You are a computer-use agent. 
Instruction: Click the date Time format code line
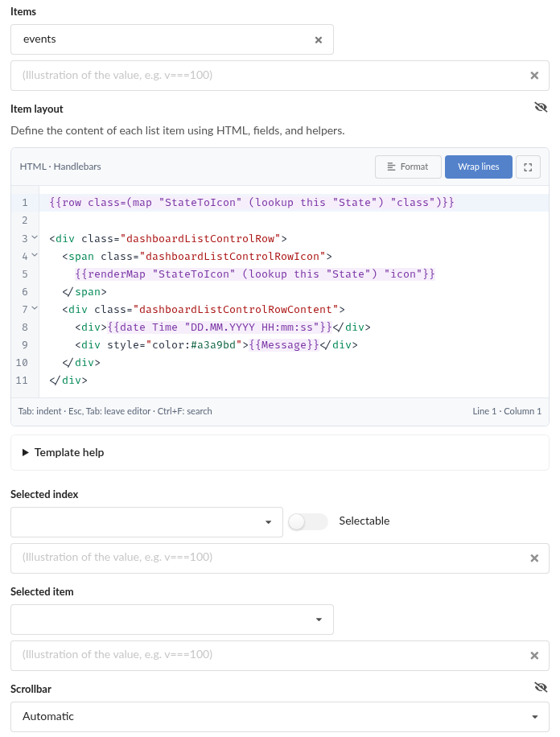point(222,327)
